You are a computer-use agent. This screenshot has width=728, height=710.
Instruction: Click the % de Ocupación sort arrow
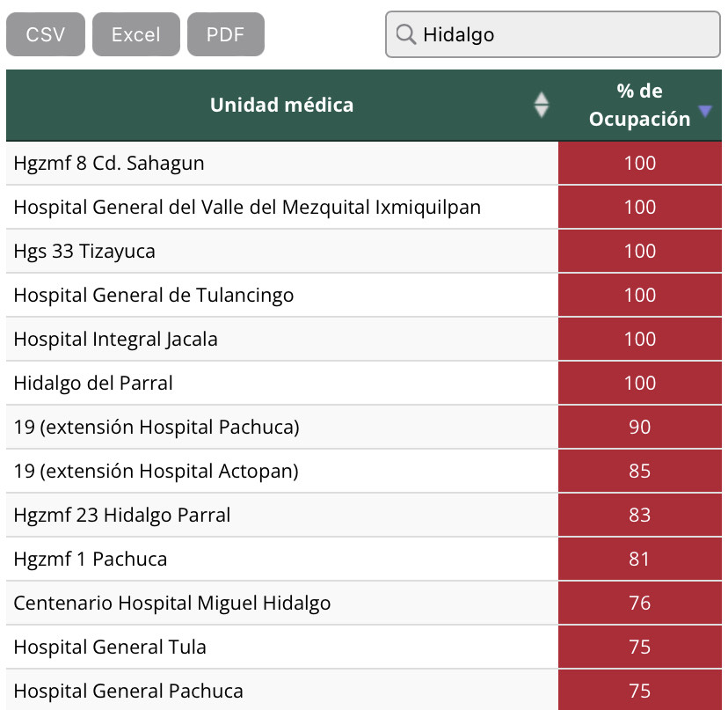[704, 111]
